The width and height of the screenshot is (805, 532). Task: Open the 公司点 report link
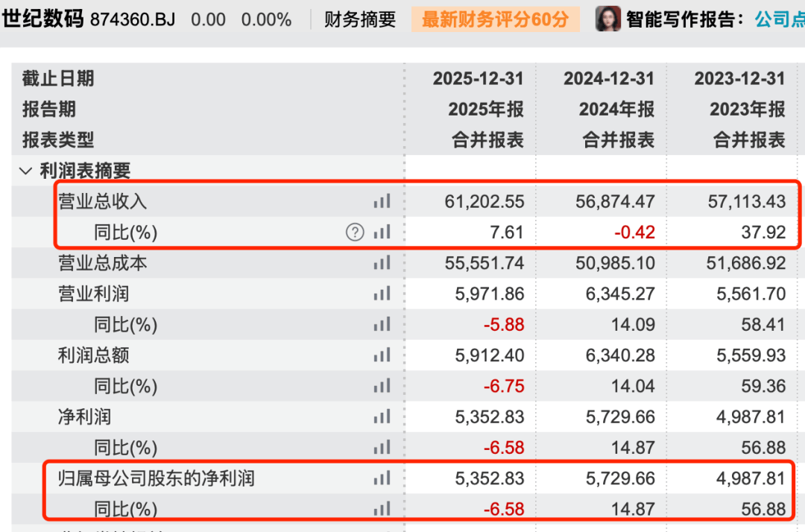(780, 19)
